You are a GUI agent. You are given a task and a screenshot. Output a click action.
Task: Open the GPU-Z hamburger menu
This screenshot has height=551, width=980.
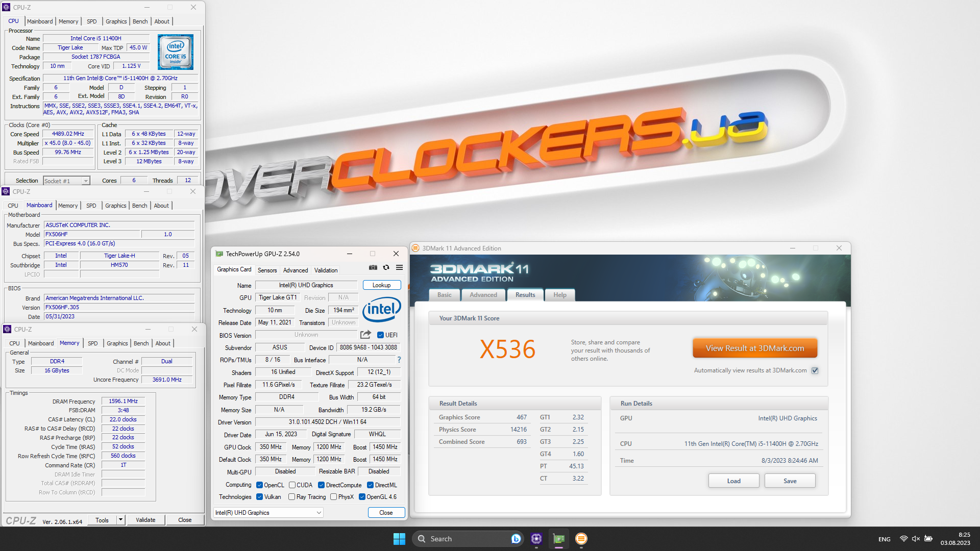coord(399,267)
